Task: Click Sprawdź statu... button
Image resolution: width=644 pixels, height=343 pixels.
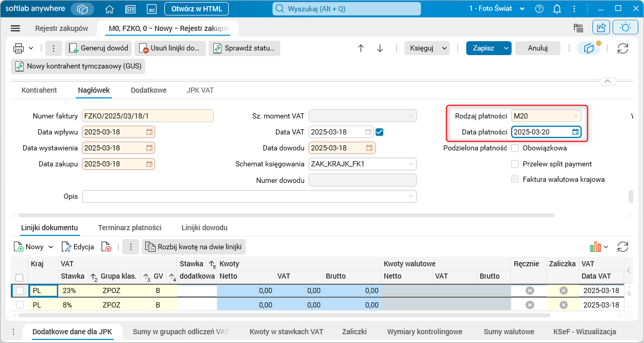Action: tap(244, 48)
